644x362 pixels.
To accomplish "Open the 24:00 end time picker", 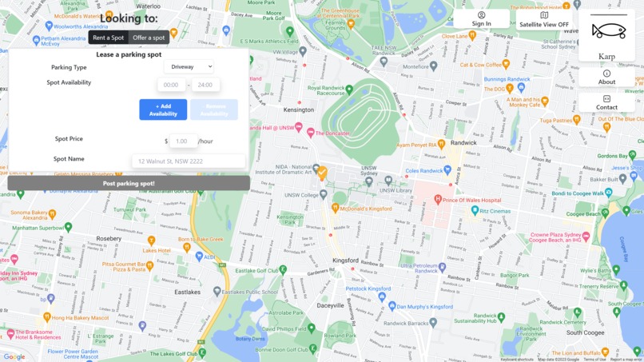I will (x=205, y=85).
